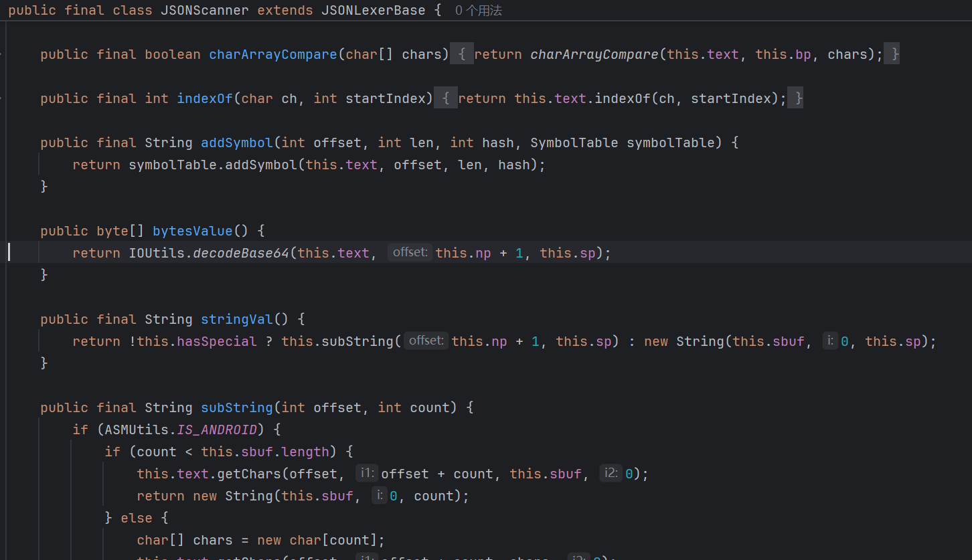Open the "0 个用法" usages hint
The image size is (972, 560).
tap(478, 10)
